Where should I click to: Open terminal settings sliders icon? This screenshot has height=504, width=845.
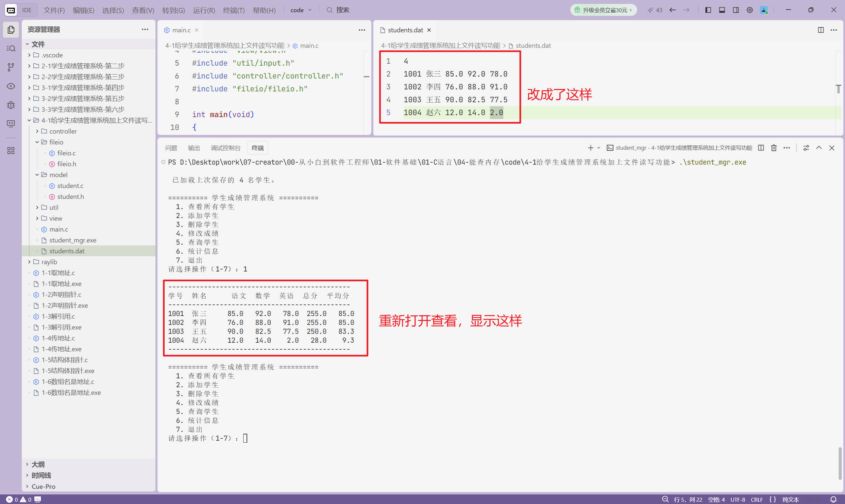pos(806,148)
